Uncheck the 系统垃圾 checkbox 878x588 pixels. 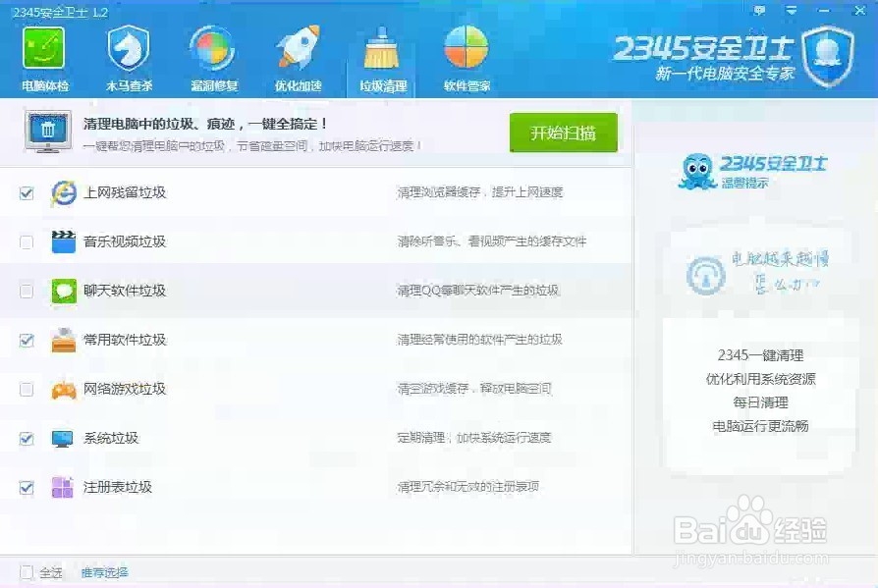(x=27, y=439)
